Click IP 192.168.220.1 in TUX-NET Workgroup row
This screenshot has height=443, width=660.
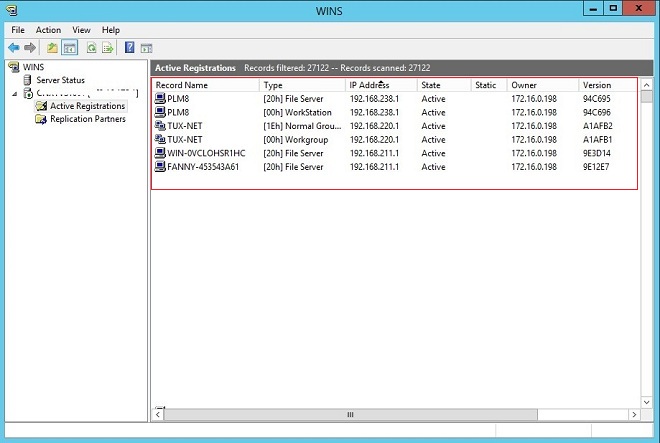[x=374, y=139]
